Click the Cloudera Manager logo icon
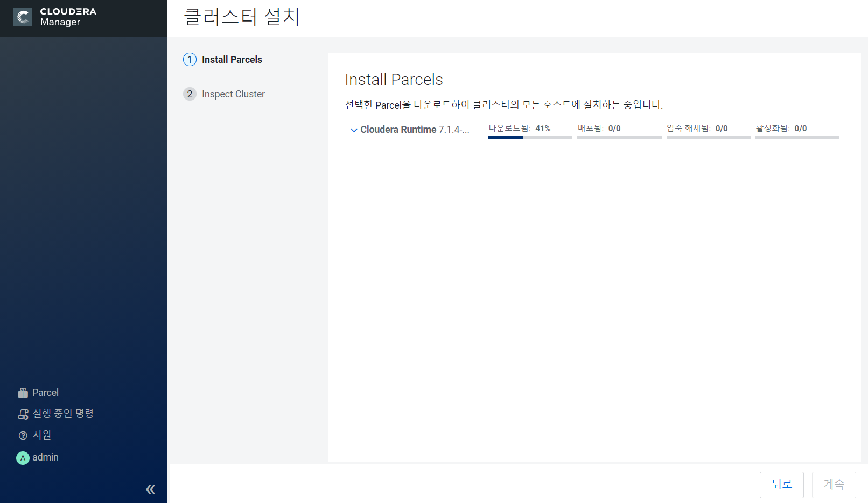868x503 pixels. point(23,17)
